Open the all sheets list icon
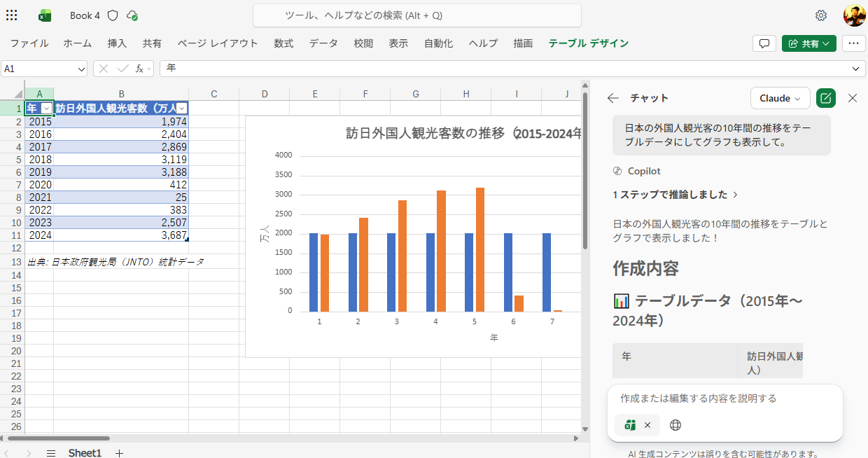The height and width of the screenshot is (458, 868). (51, 453)
